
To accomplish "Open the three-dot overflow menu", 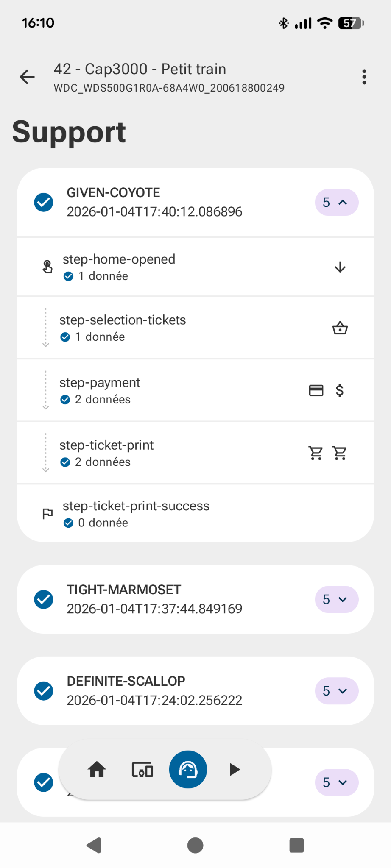I will [364, 77].
